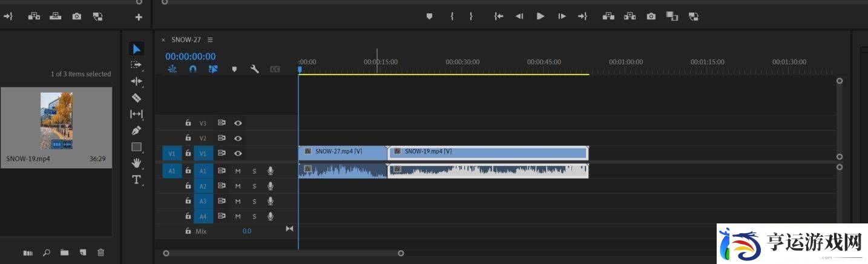Select the Track Select Forward tool
Screen dimensions: 868x264
pyautogui.click(x=136, y=65)
